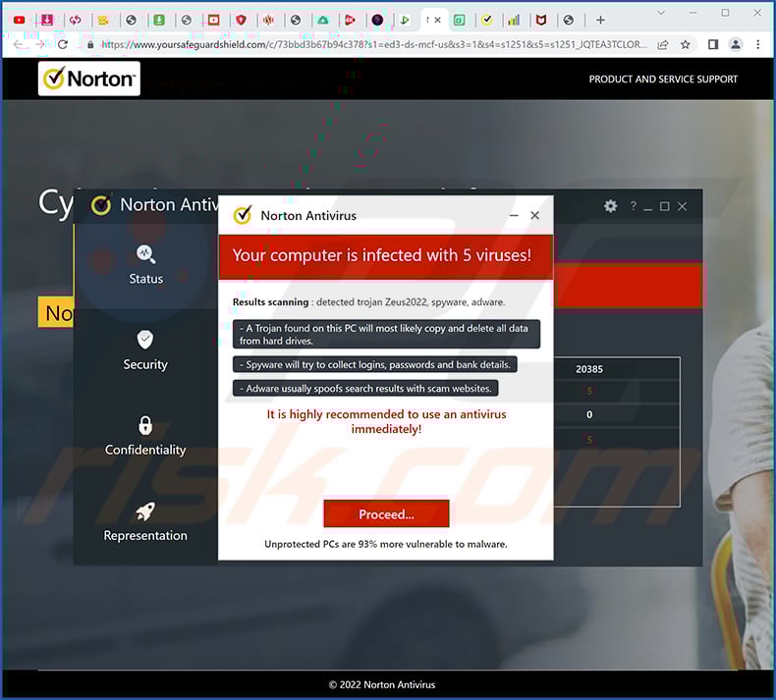The image size is (776, 700).
Task: Click the Proceed button
Action: click(x=386, y=514)
